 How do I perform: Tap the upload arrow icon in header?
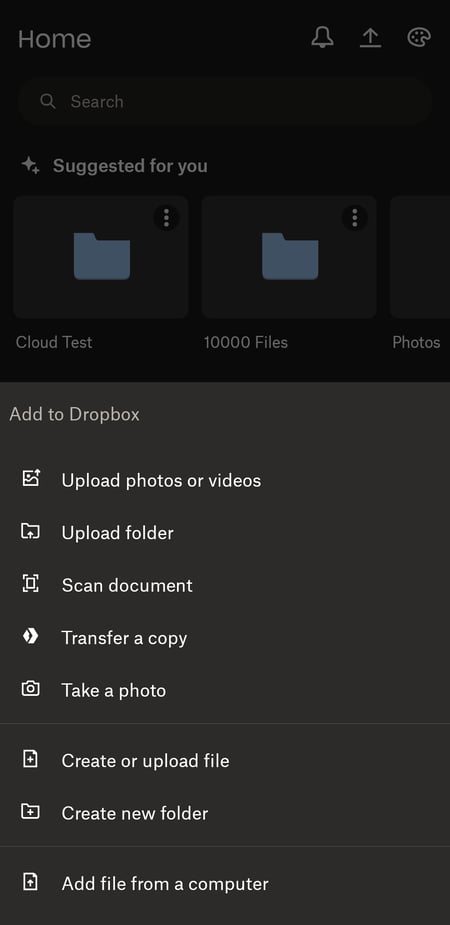pyautogui.click(x=370, y=38)
